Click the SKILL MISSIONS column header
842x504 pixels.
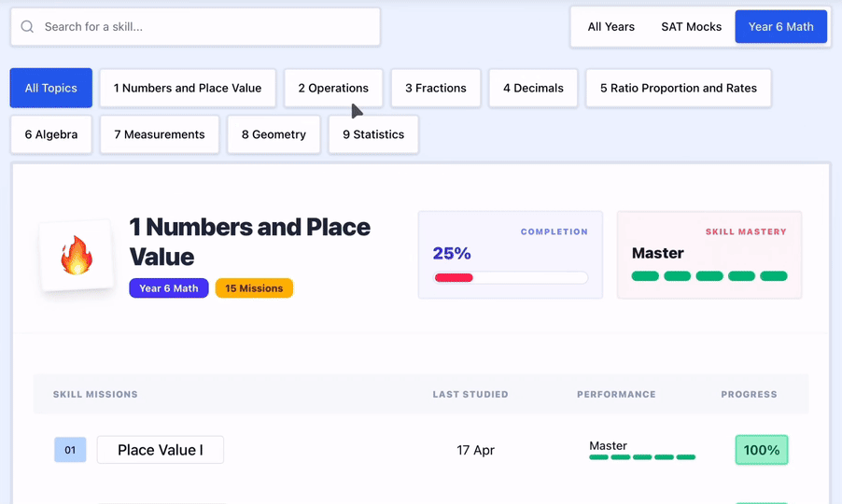[95, 395]
